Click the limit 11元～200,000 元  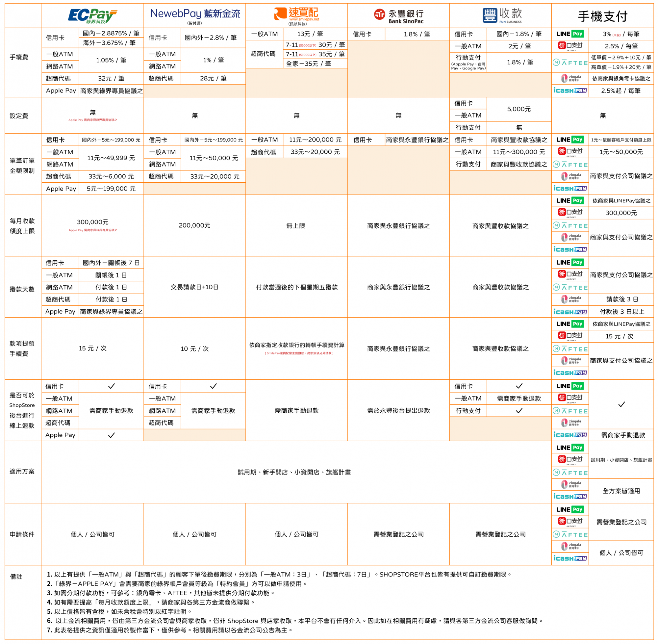[315, 140]
